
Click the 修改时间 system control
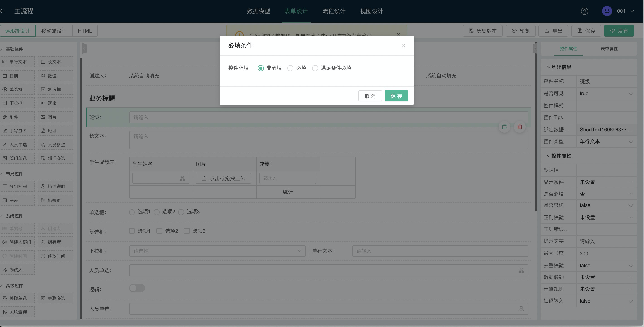tap(55, 256)
